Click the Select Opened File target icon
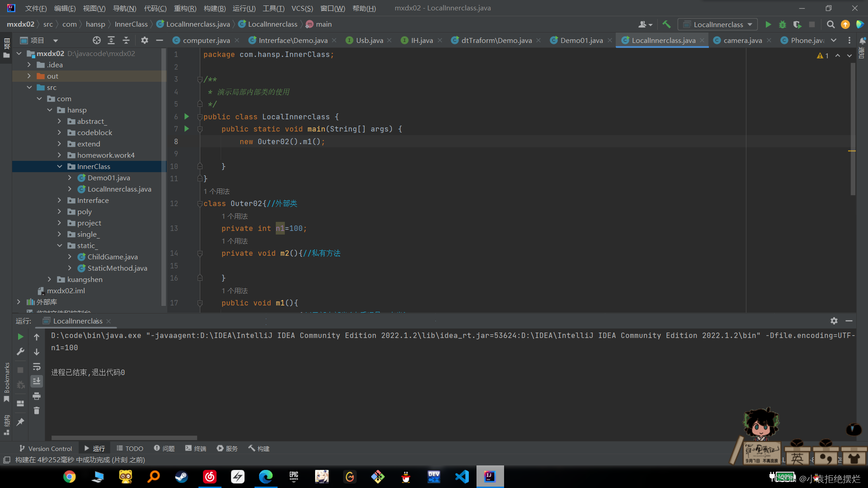868x488 pixels. pyautogui.click(x=96, y=40)
